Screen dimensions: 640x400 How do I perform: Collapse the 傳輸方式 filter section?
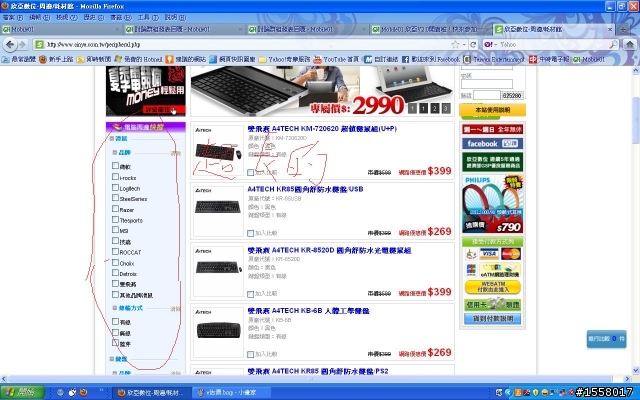pyautogui.click(x=115, y=308)
